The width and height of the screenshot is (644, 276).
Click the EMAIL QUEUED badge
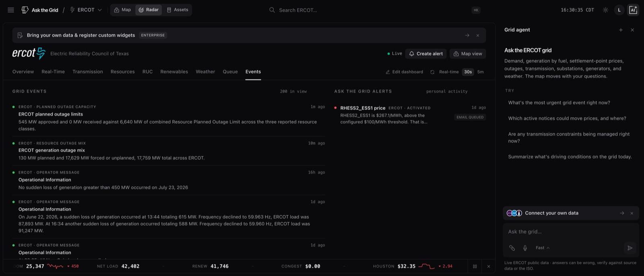pos(470,117)
